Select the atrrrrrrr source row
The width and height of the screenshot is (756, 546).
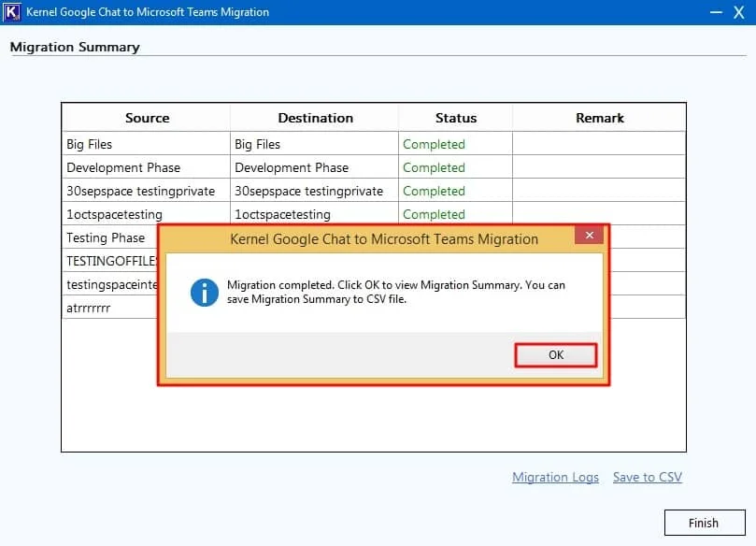click(110, 308)
